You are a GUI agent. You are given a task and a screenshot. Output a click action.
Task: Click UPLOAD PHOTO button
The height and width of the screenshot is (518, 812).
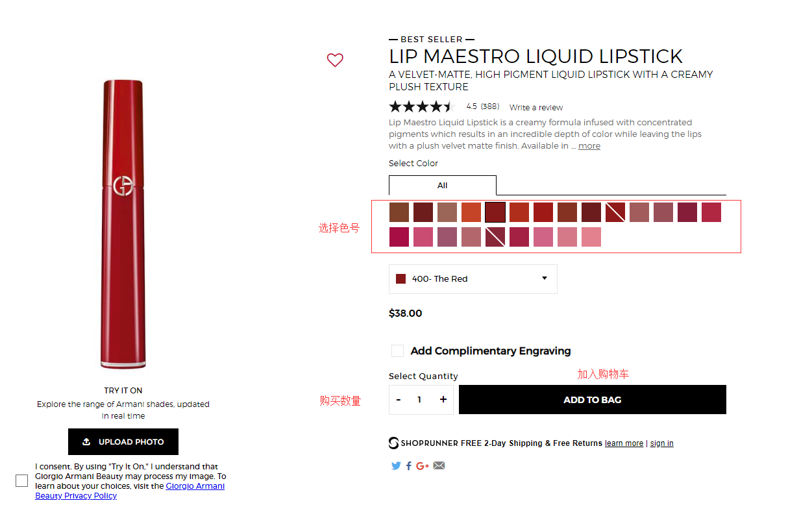pos(123,442)
